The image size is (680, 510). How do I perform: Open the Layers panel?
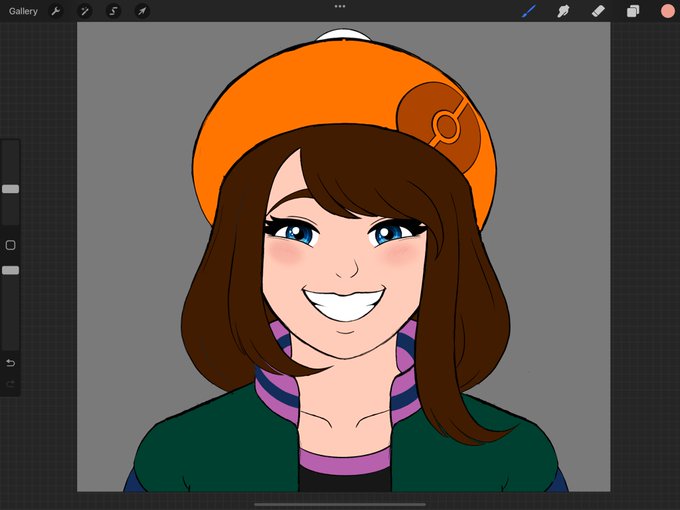(x=633, y=11)
